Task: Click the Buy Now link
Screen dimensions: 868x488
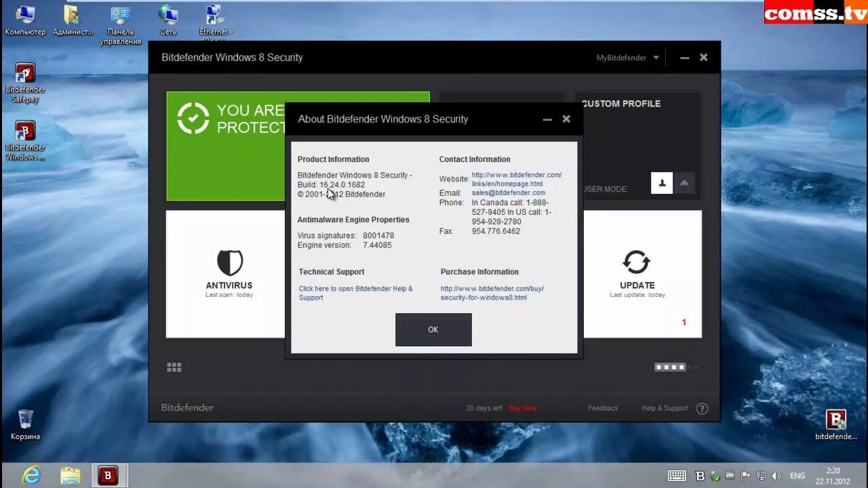Action: (523, 408)
